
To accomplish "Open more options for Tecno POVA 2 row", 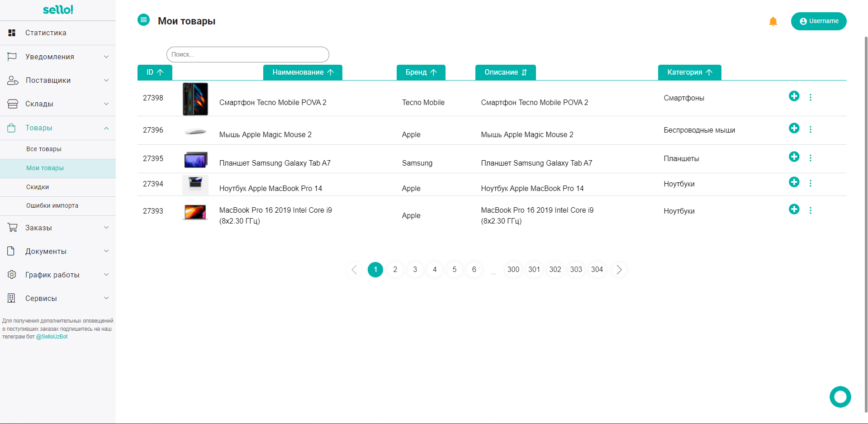I will click(x=810, y=97).
